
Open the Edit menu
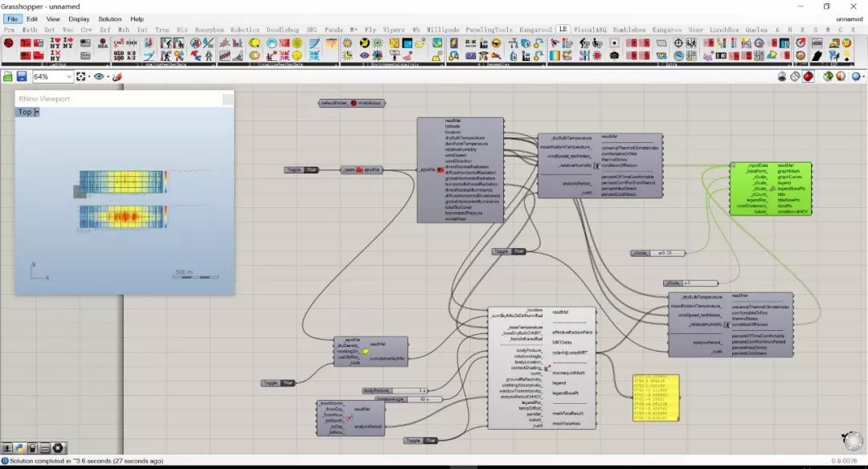32,18
